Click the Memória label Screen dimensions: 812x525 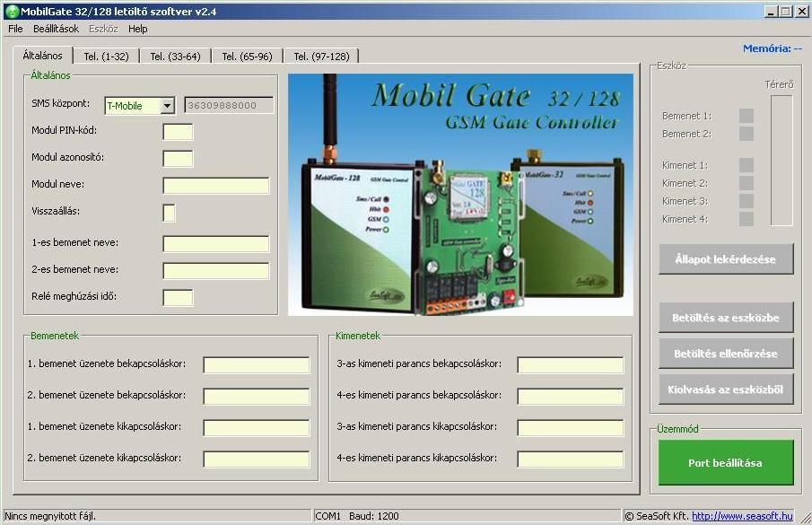pyautogui.click(x=773, y=48)
